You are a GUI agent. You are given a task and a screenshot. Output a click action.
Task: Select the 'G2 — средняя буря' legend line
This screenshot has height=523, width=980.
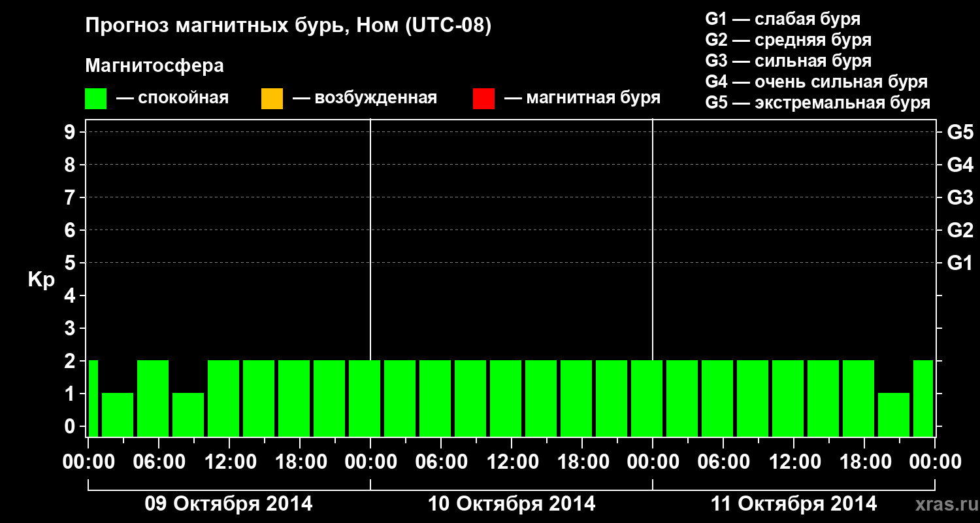tap(788, 40)
